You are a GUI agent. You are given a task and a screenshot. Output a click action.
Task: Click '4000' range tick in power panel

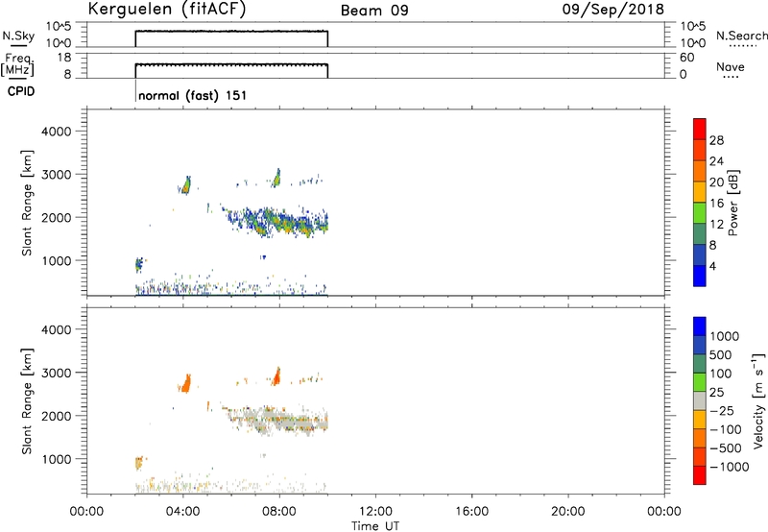click(57, 132)
